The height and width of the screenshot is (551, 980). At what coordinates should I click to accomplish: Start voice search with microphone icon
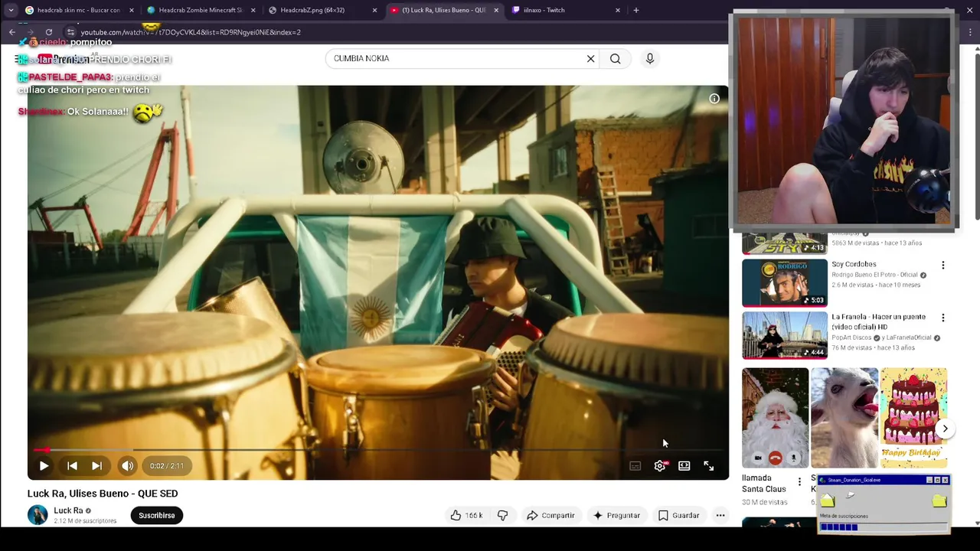coord(650,58)
